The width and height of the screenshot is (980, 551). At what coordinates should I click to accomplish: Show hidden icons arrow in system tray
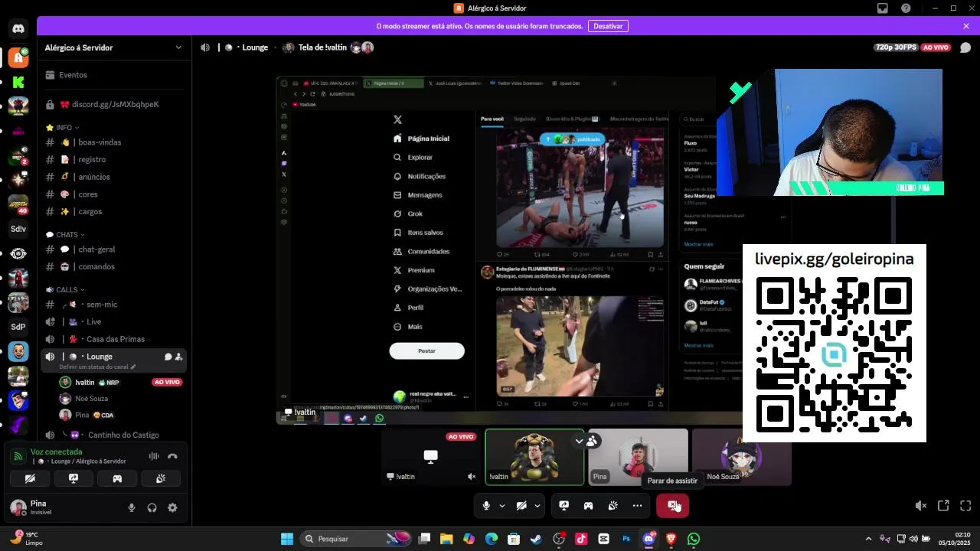[868, 539]
